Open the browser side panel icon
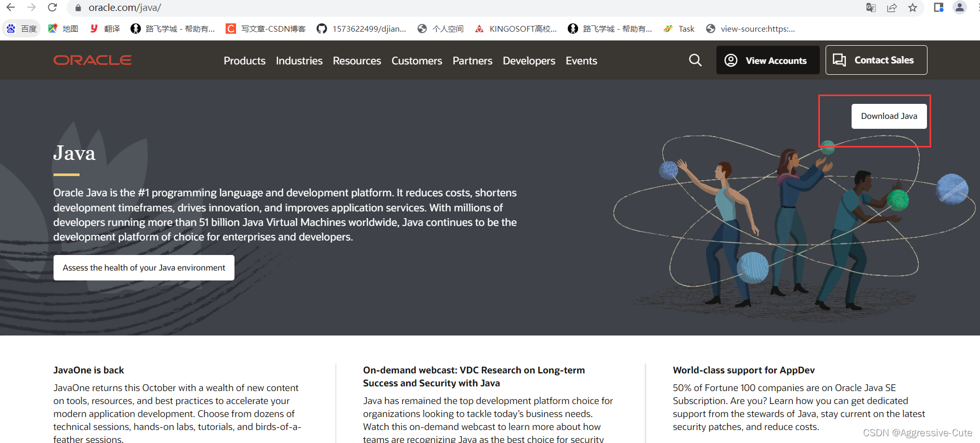 coord(938,7)
